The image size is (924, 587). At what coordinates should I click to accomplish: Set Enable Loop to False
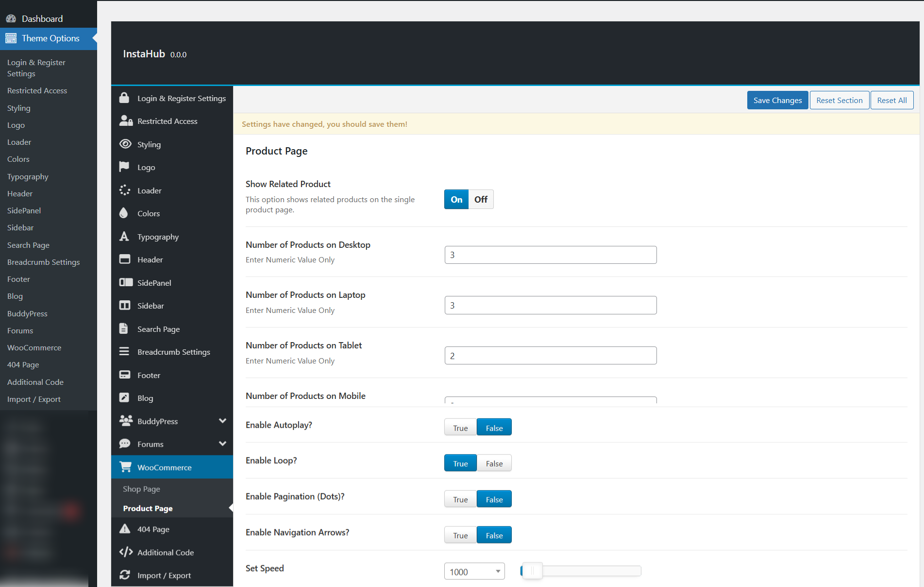(x=494, y=464)
